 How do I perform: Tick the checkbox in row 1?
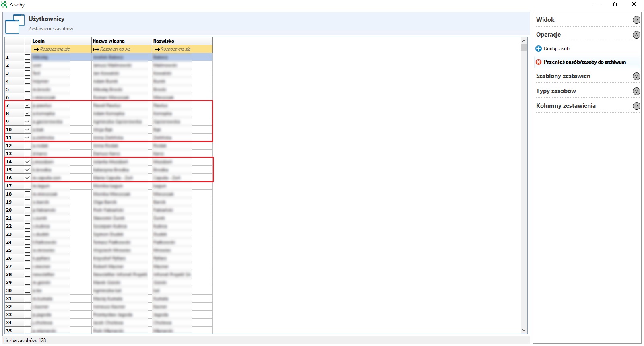pos(27,57)
